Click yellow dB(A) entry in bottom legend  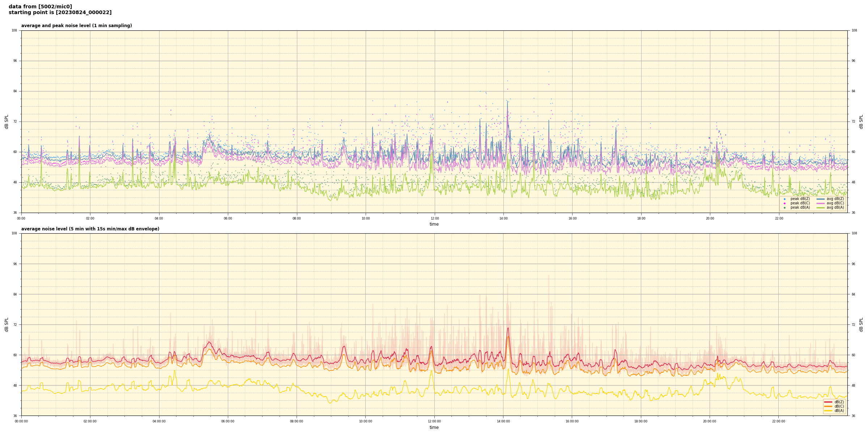[x=828, y=410]
